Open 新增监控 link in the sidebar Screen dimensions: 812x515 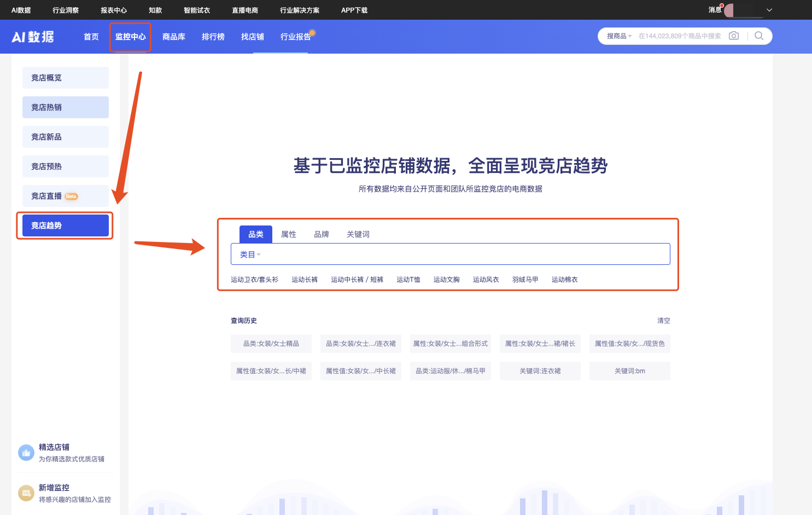click(x=54, y=488)
